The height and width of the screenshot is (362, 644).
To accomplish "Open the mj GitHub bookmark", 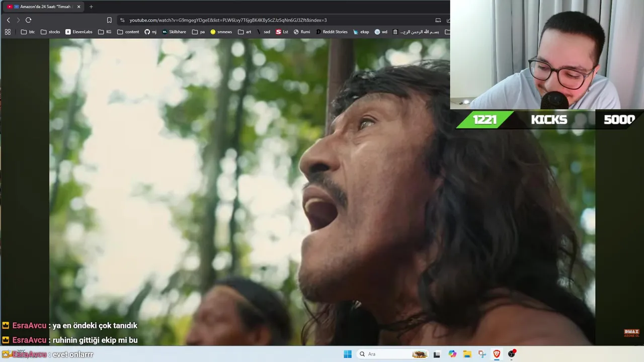I will (150, 32).
